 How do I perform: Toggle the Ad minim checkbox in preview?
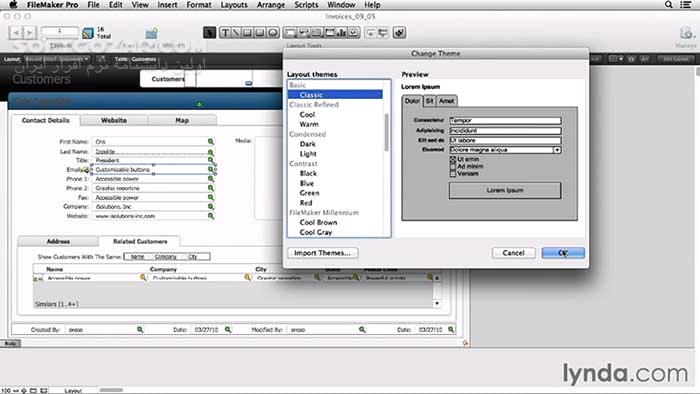tap(453, 166)
